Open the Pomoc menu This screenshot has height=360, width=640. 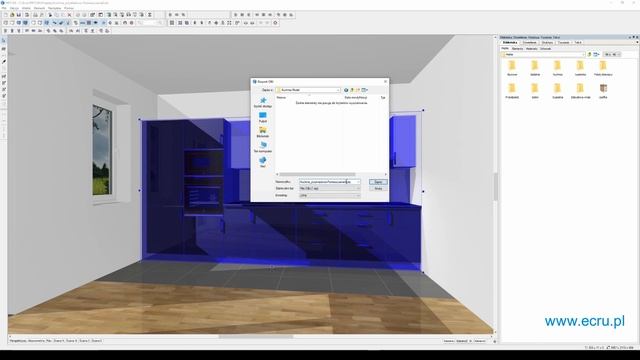[x=69, y=8]
